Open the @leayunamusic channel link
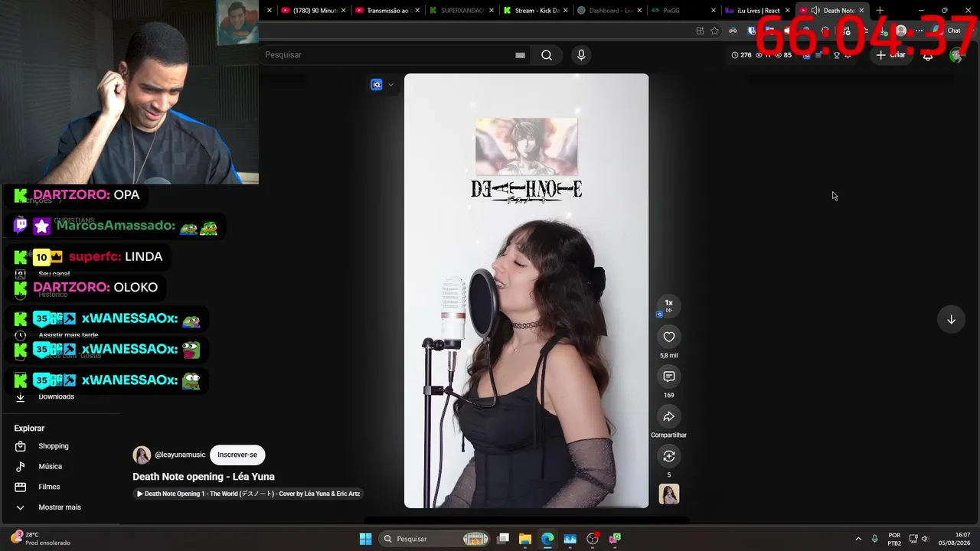Screen dimensions: 980x551 [180, 455]
